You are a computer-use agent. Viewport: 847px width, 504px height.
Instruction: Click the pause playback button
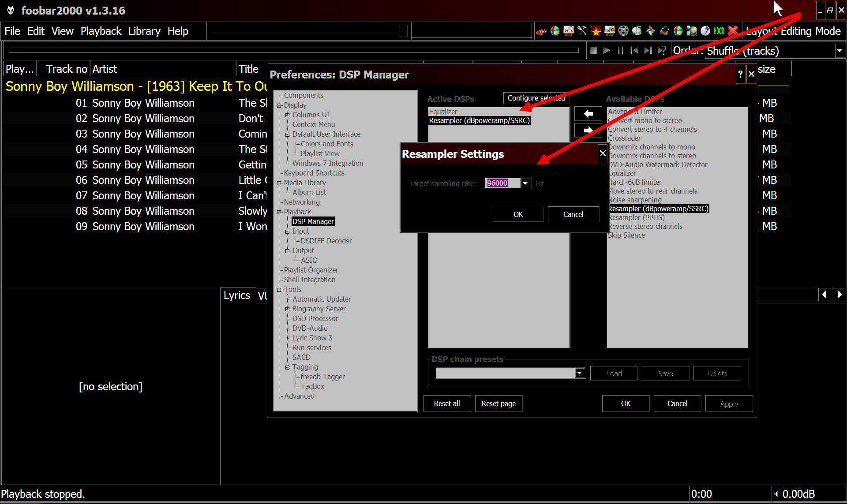click(621, 51)
